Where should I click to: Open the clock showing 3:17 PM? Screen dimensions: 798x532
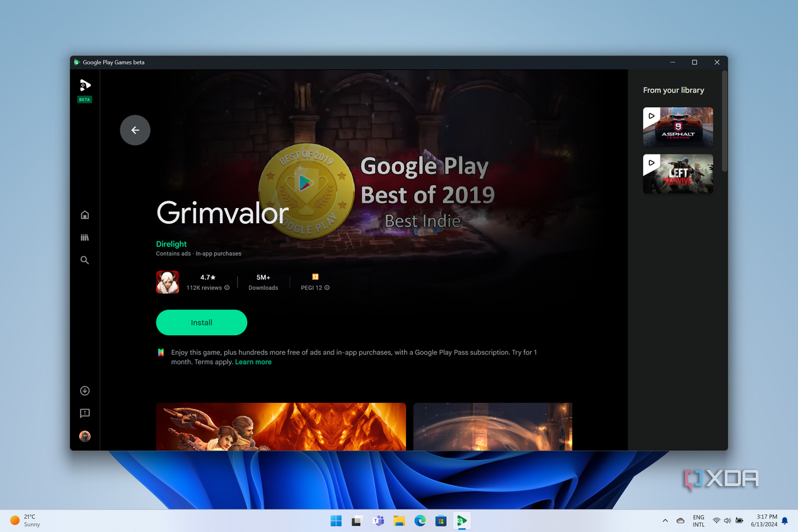point(763,521)
